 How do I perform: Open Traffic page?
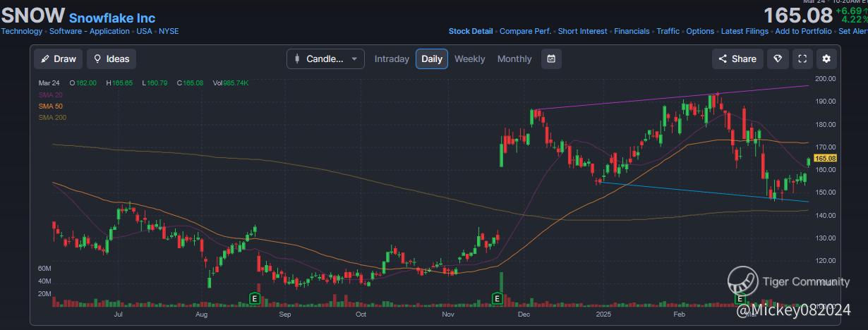668,31
